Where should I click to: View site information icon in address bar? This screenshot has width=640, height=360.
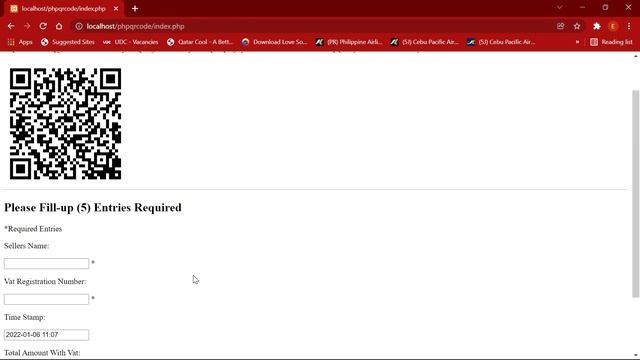coord(79,26)
